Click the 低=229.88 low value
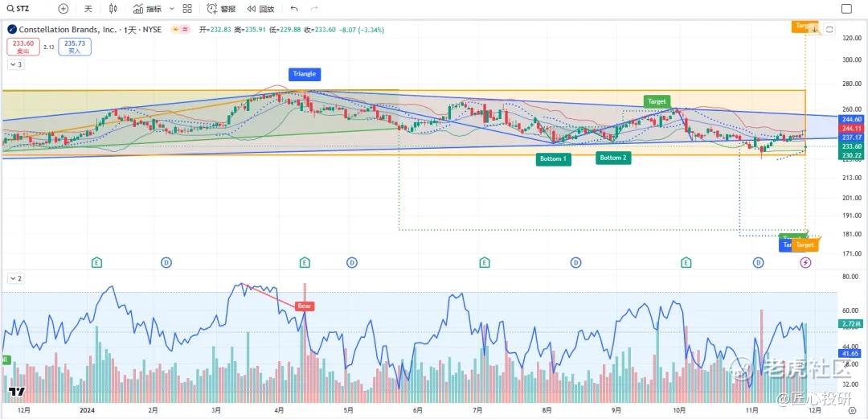The width and height of the screenshot is (868, 419). tap(285, 30)
